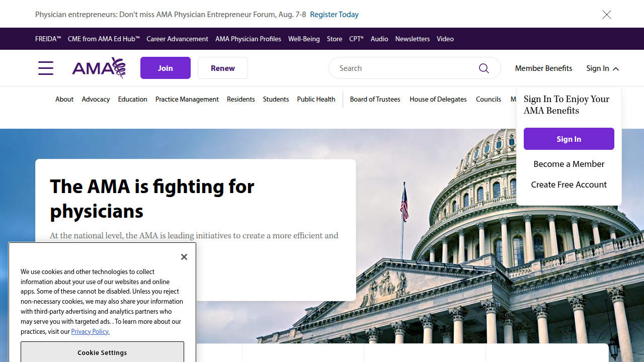Click purple Sign In button in dropdown
The image size is (644, 362).
click(x=569, y=139)
